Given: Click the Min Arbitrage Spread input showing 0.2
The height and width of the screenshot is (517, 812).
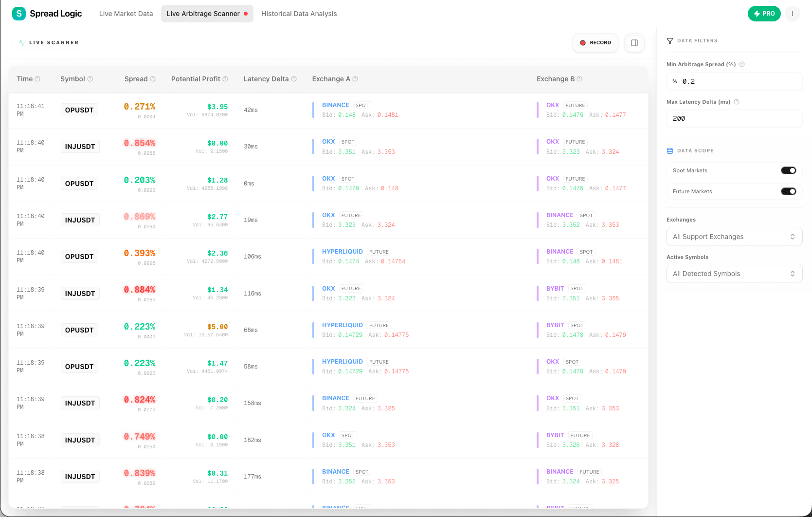Looking at the screenshot, I should [x=734, y=81].
